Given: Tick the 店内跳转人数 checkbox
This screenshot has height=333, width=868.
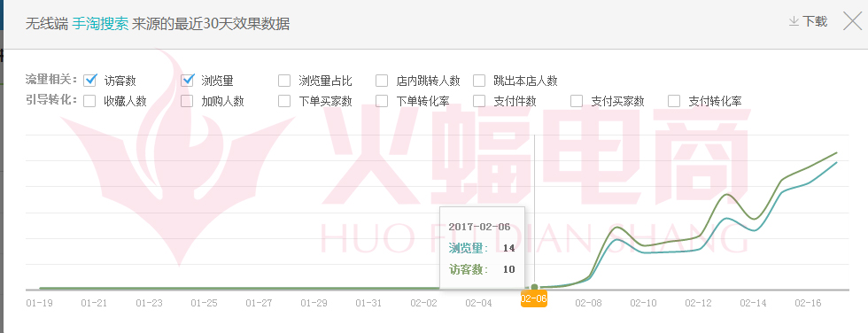Looking at the screenshot, I should (382, 81).
